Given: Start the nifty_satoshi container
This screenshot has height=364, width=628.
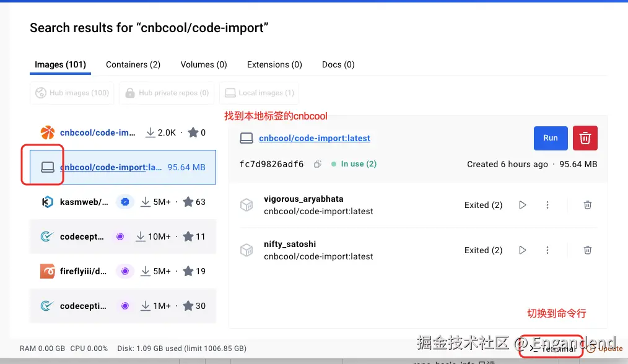Looking at the screenshot, I should (x=522, y=250).
